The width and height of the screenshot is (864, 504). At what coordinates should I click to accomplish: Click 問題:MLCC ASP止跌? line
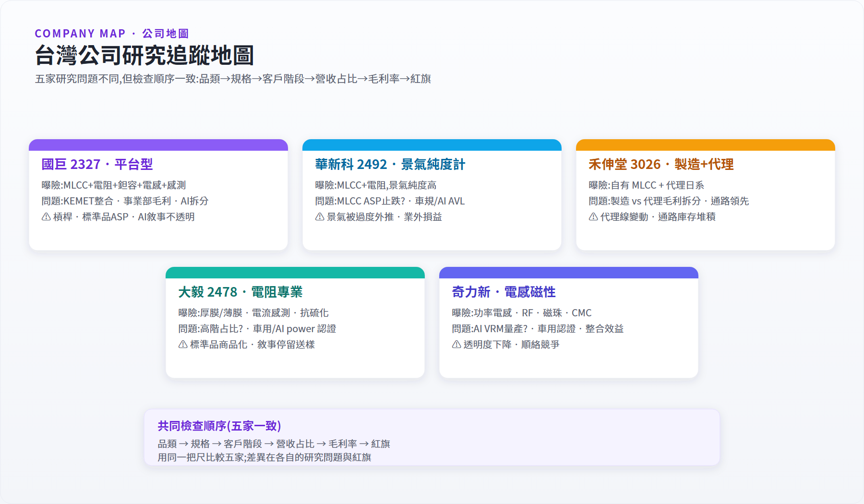tap(390, 201)
